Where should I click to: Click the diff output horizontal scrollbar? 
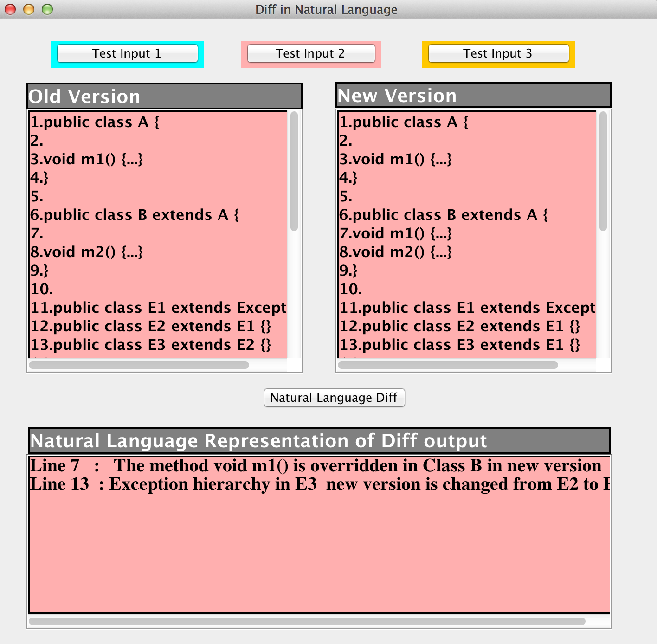click(x=307, y=621)
